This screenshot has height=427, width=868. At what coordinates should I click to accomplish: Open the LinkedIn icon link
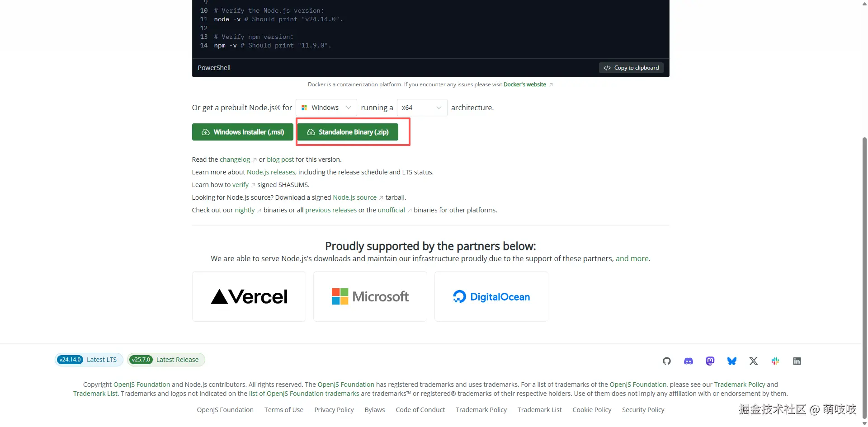pyautogui.click(x=797, y=361)
